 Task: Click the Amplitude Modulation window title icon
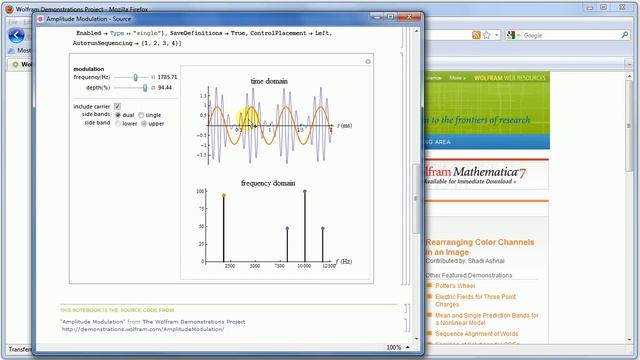tap(40, 19)
